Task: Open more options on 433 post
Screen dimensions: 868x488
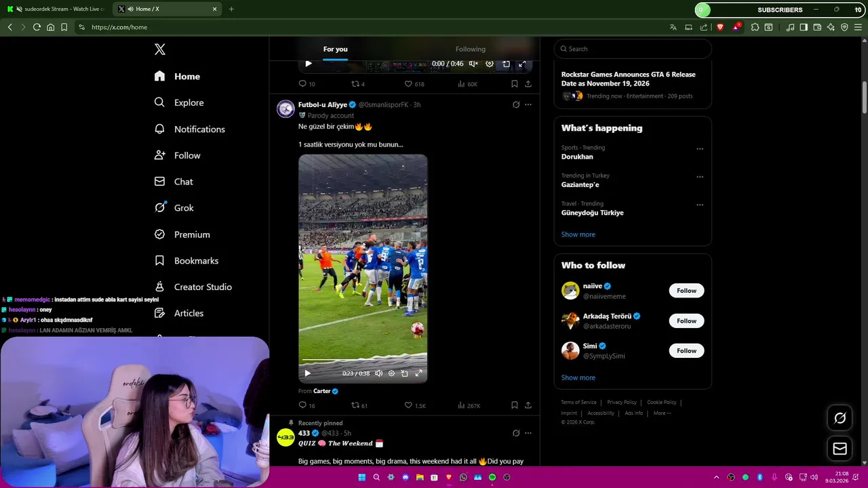Action: point(528,433)
